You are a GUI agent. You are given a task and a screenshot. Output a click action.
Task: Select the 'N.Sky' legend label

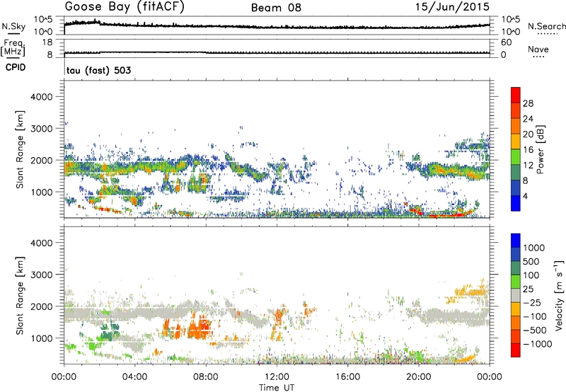click(x=13, y=26)
